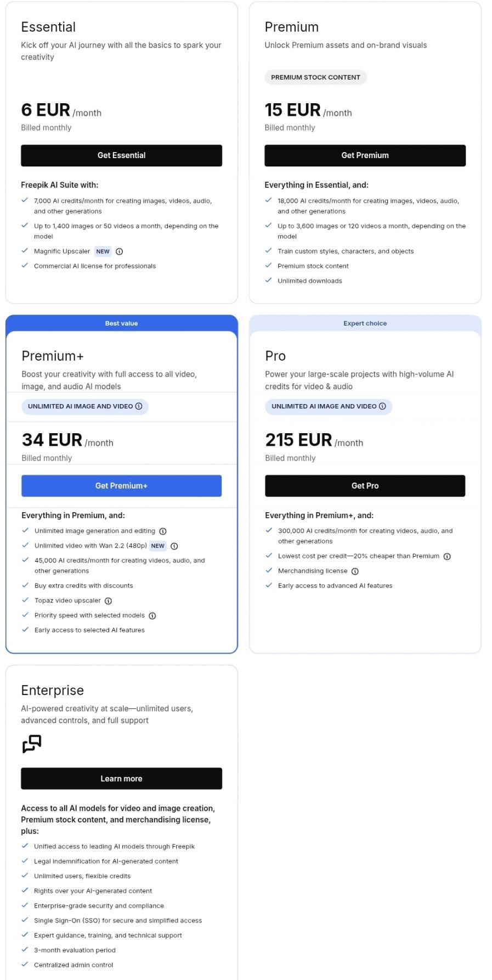Click the NEW tag beside Magnific Upscaler
The image size is (492, 980).
tap(103, 251)
